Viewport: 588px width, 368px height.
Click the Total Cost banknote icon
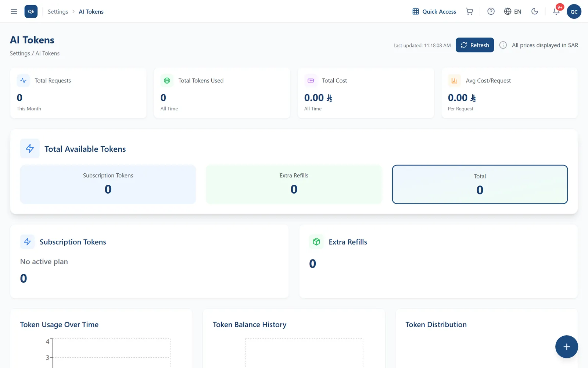click(311, 81)
